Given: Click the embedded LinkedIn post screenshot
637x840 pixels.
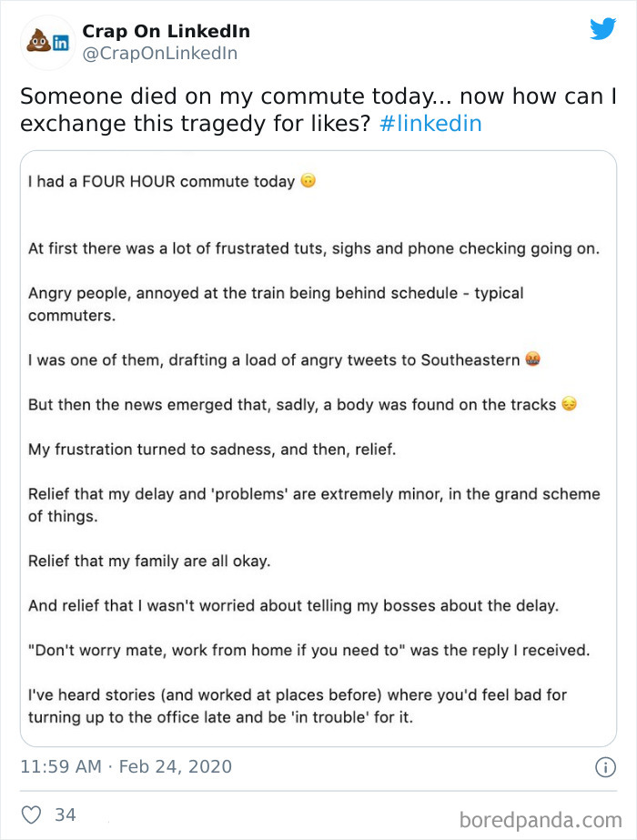Looking at the screenshot, I should pyautogui.click(x=318, y=446).
